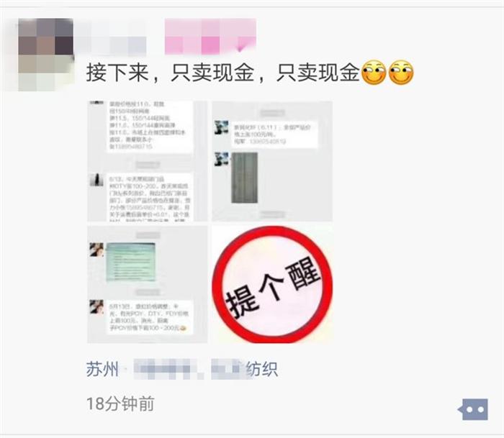Open the top-left chat price list thumbnail

pos(148,161)
